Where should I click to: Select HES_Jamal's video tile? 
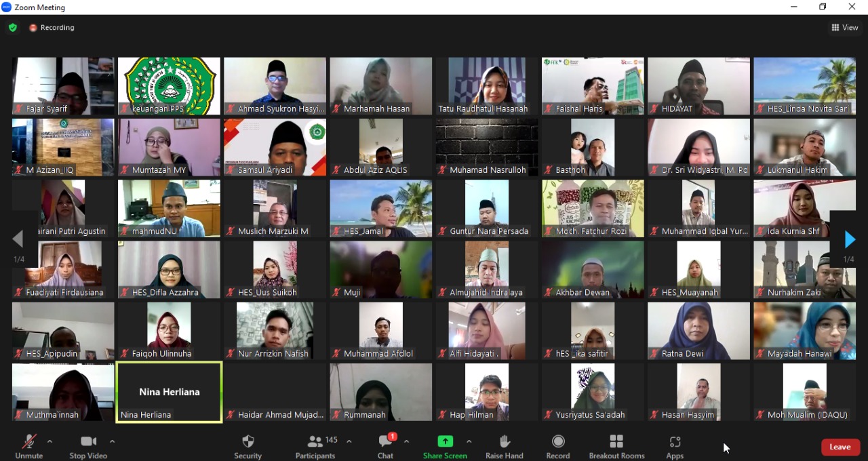pos(381,208)
